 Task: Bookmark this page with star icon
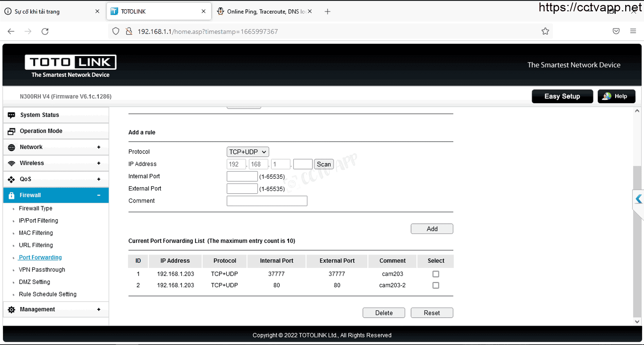pyautogui.click(x=545, y=32)
